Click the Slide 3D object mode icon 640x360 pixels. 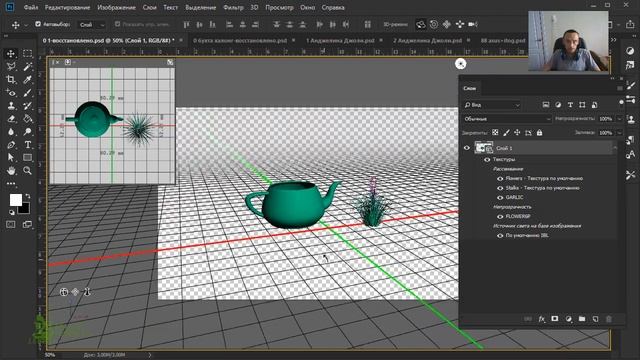[460, 24]
